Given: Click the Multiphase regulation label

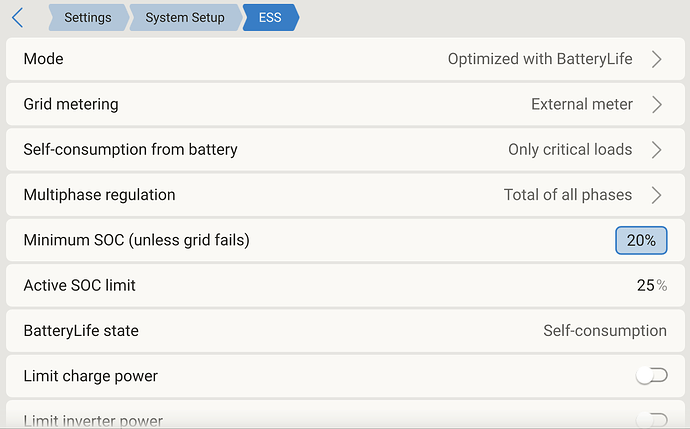Looking at the screenshot, I should click(99, 195).
